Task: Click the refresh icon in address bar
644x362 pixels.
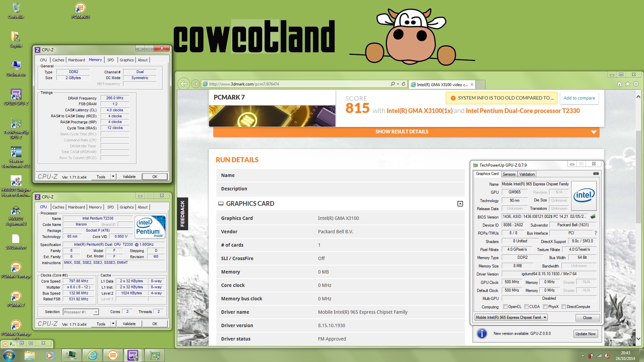Action: 404,84
